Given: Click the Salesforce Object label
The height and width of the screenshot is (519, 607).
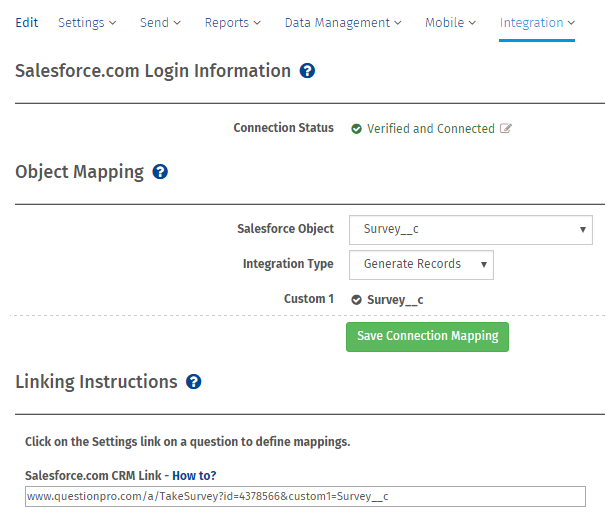Looking at the screenshot, I should pyautogui.click(x=285, y=229).
